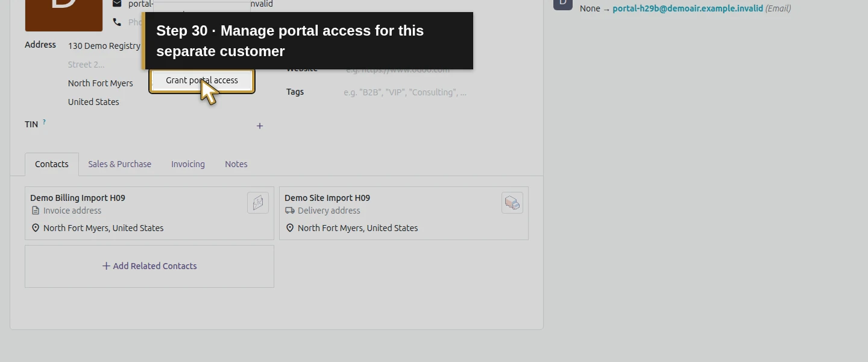Viewport: 868px width, 362px height.
Task: Click the contact's brown avatar image
Action: click(x=64, y=16)
